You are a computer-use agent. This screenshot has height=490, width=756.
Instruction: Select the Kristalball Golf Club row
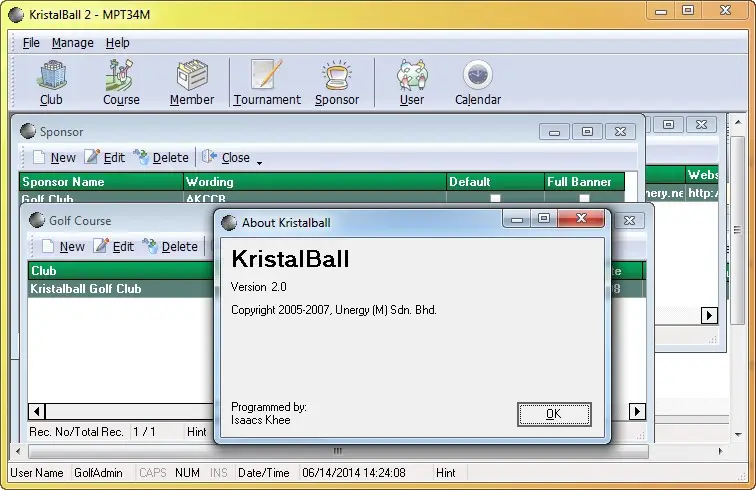point(121,288)
